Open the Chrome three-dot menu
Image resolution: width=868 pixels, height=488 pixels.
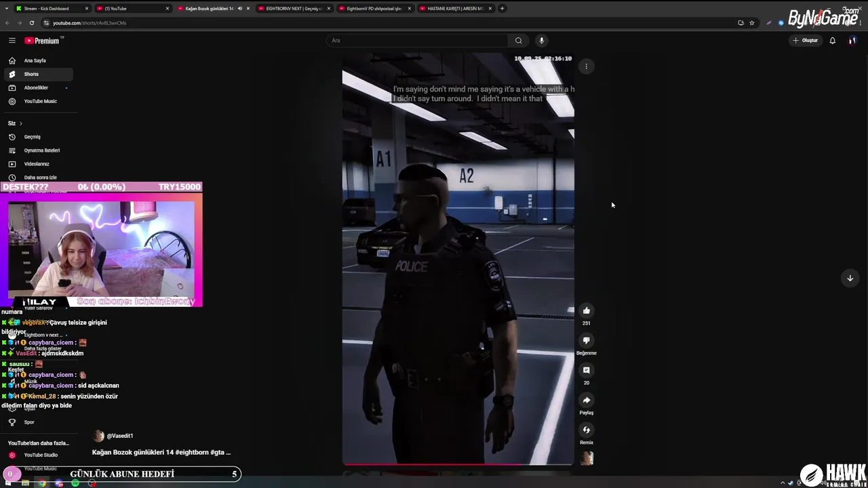[x=861, y=23]
